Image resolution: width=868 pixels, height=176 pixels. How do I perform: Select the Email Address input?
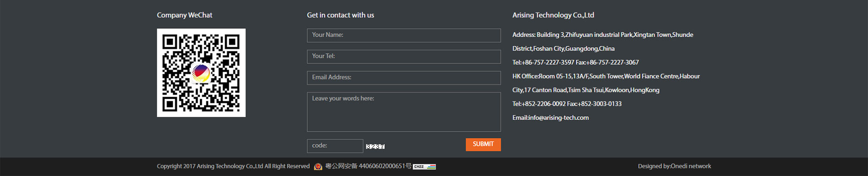pos(404,78)
